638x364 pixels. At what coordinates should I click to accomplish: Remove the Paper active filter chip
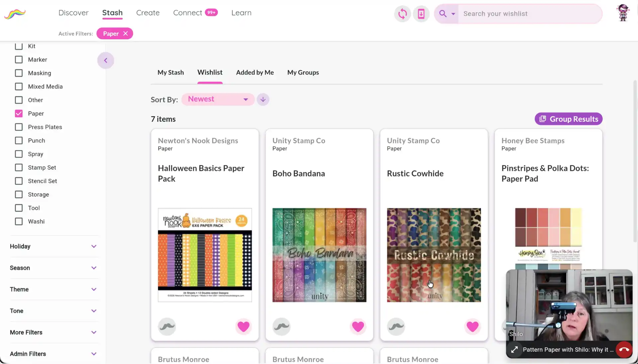(x=125, y=34)
